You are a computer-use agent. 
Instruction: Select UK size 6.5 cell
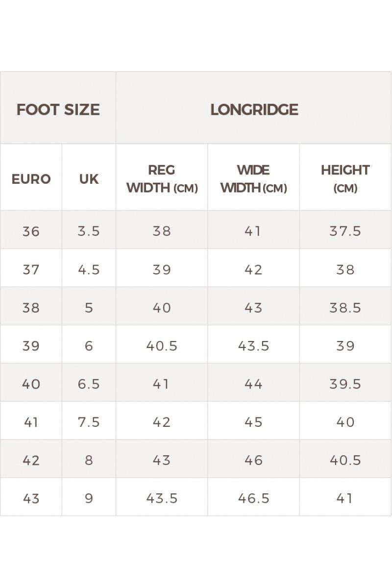pos(89,384)
